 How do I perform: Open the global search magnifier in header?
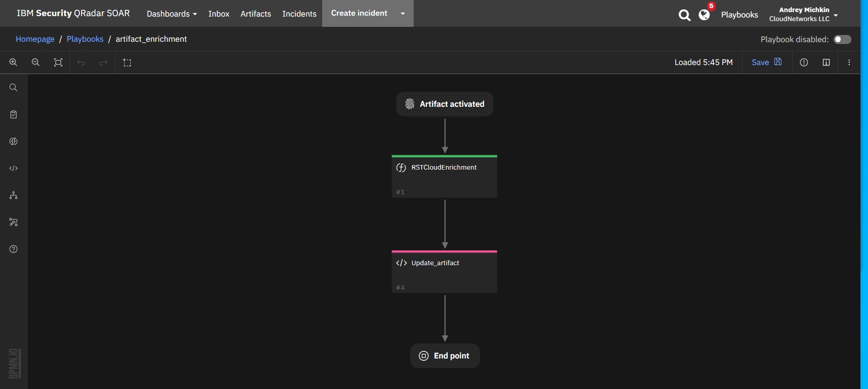click(x=684, y=15)
